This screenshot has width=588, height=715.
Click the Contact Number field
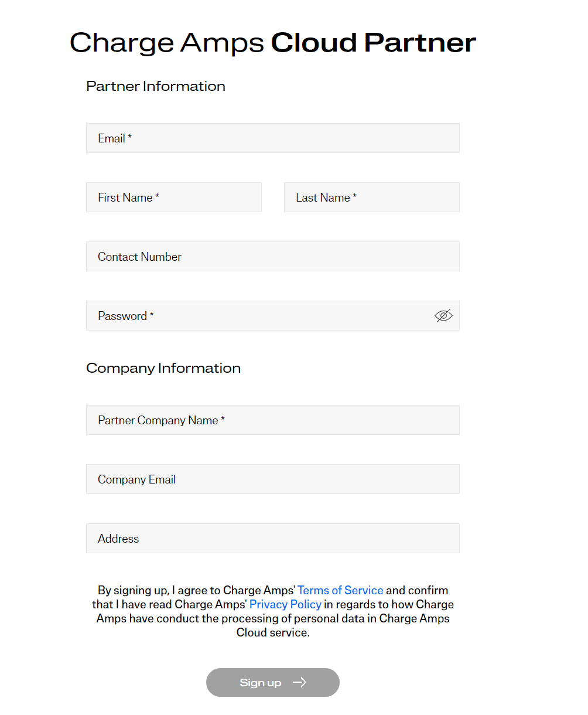pyautogui.click(x=272, y=257)
